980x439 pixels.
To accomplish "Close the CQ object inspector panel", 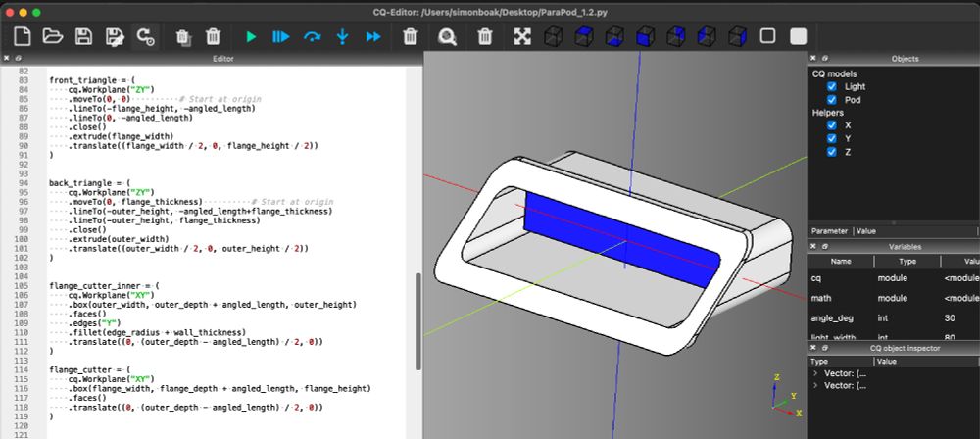I will pos(813,348).
